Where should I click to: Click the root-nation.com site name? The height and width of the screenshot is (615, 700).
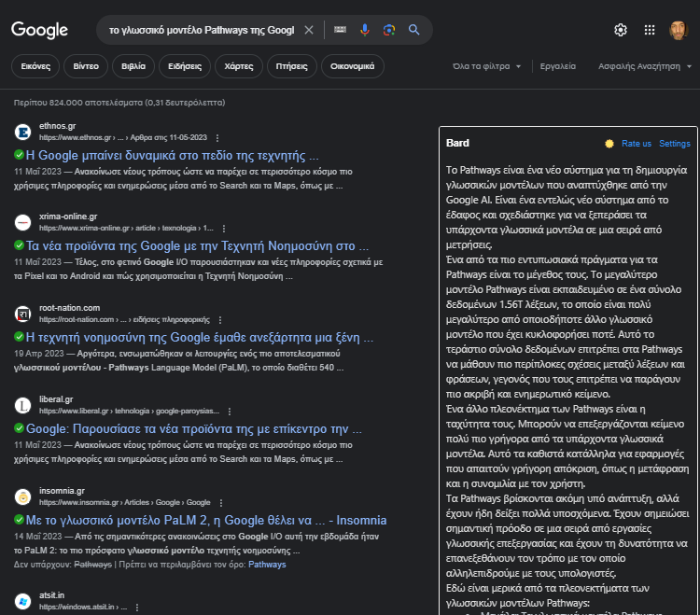click(x=69, y=308)
